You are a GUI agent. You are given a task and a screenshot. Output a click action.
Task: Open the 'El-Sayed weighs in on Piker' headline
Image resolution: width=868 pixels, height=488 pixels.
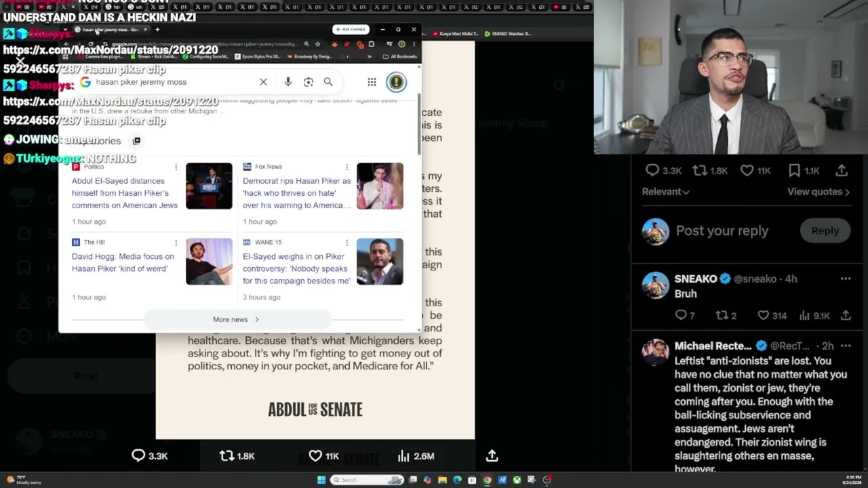[x=296, y=268]
